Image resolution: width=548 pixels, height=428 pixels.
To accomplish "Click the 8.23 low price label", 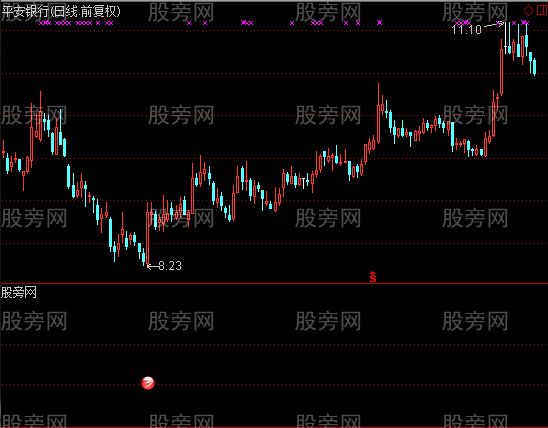I will click(170, 266).
